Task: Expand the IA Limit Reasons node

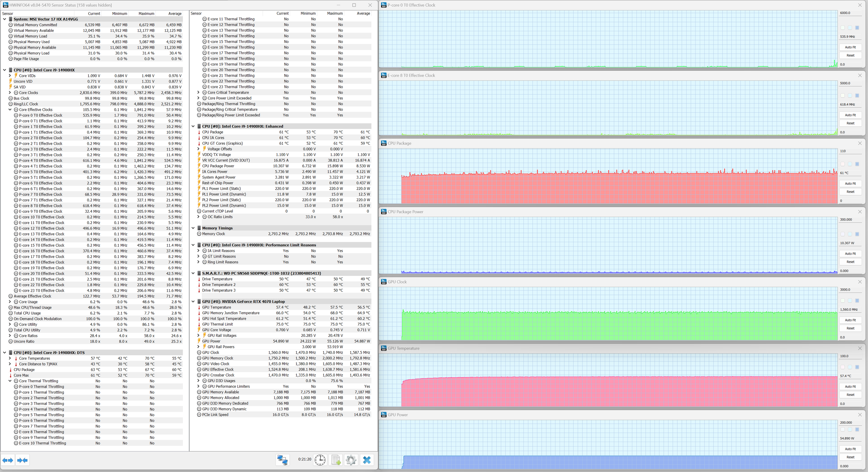Action: tap(198, 251)
